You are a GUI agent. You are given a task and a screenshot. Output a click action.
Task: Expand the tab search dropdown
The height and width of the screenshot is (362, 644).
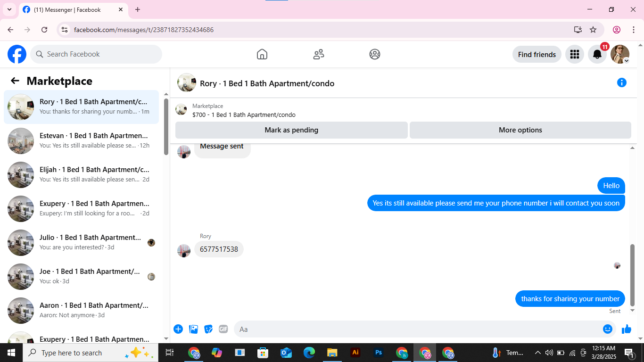[x=9, y=9]
